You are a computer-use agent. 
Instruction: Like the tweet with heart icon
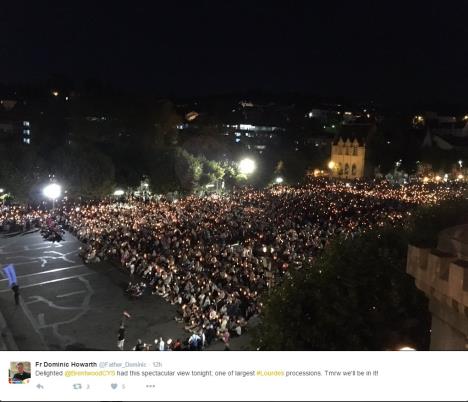point(114,386)
